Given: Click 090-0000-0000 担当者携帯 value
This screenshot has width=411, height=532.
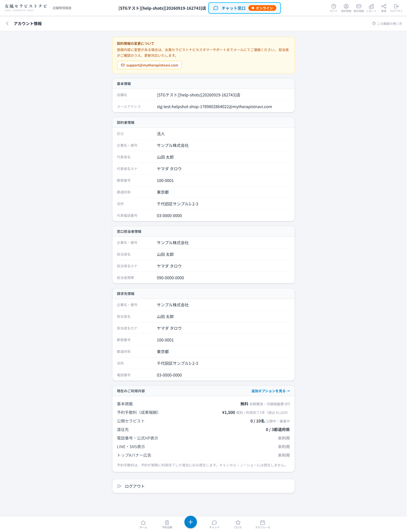Looking at the screenshot, I should coord(170,278).
